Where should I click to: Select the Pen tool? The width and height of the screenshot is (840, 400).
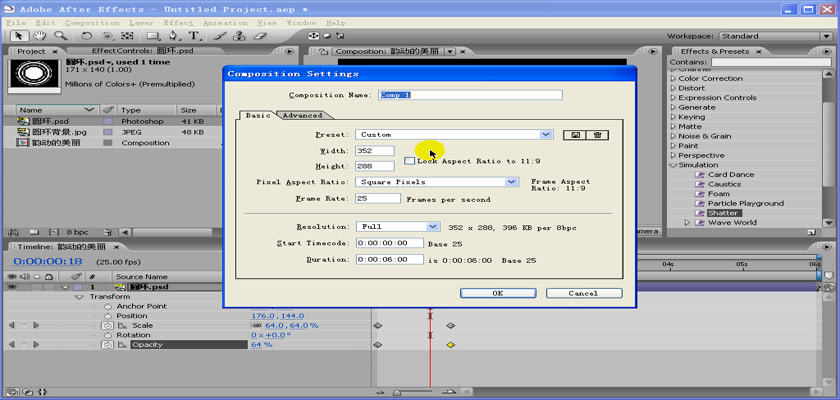174,36
